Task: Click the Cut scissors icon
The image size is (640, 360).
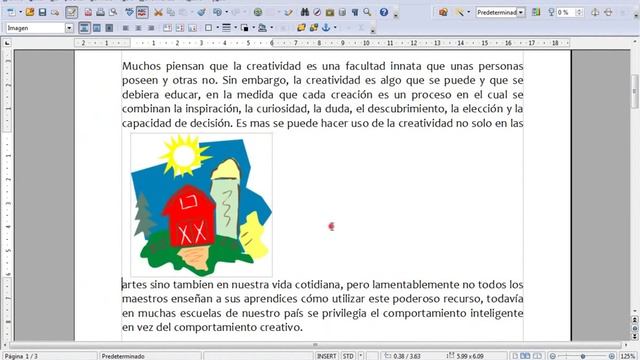Action: coord(158,12)
